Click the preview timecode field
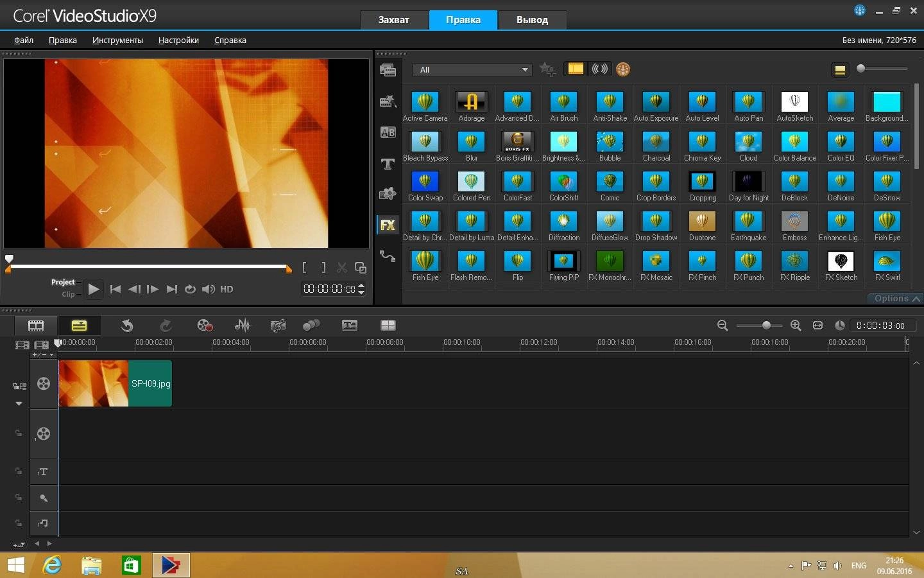Screen dimensions: 924x578 (329, 289)
